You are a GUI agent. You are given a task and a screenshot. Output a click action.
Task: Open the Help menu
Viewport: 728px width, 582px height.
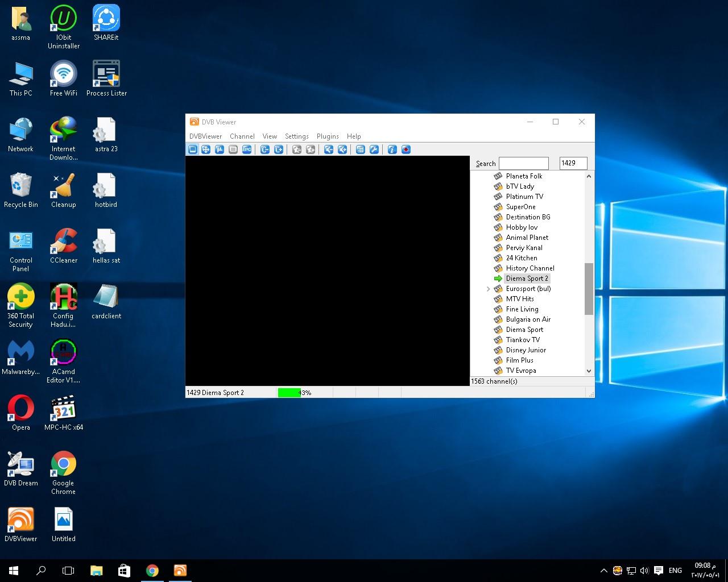click(x=354, y=136)
